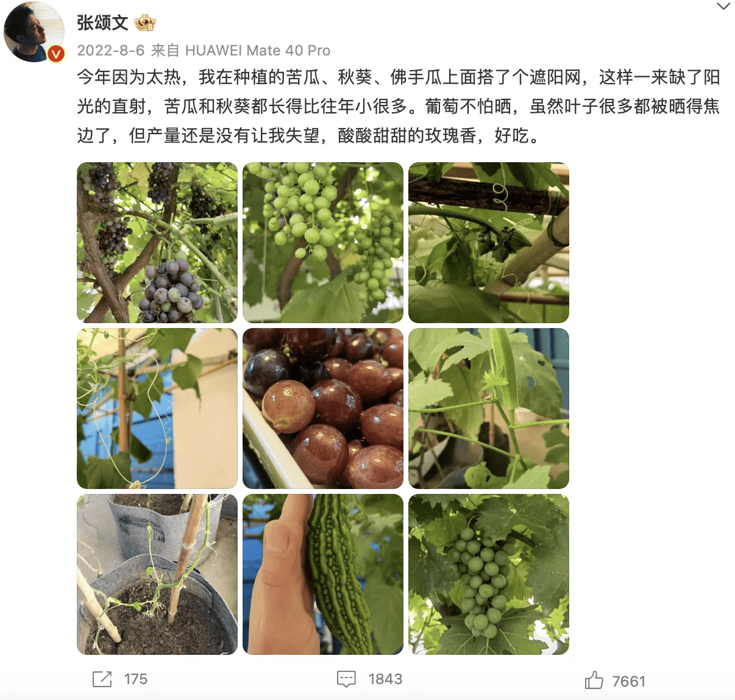Expand the post options chevron arrow
Viewport: 735px width, 700px height.
tap(723, 7)
